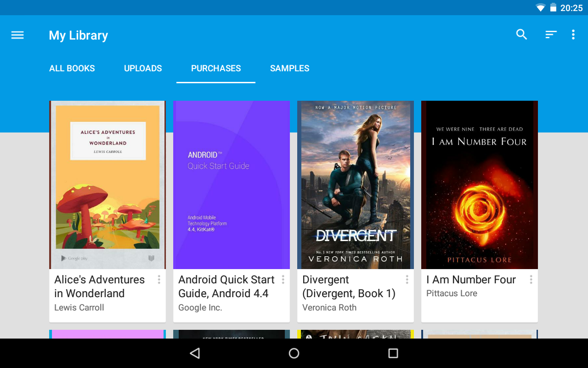Switch to the All Books tab
The image size is (588, 368).
[x=72, y=69]
